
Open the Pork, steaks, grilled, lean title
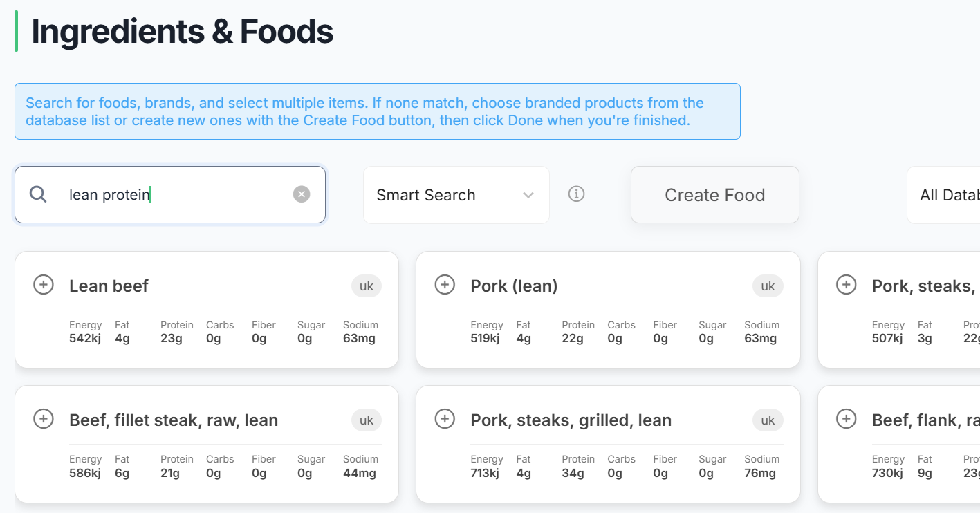[x=571, y=420]
